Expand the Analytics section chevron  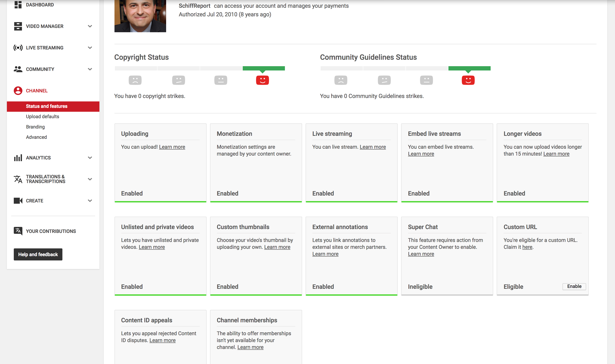click(x=90, y=158)
